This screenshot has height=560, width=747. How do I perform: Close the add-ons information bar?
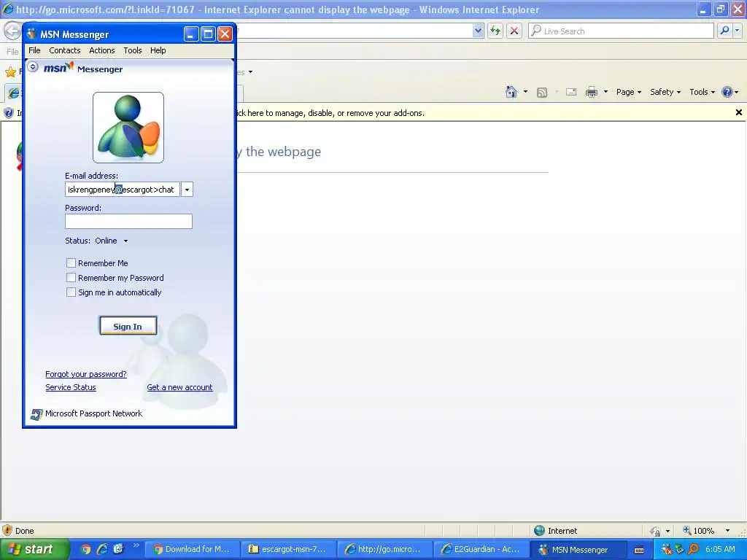coord(738,112)
